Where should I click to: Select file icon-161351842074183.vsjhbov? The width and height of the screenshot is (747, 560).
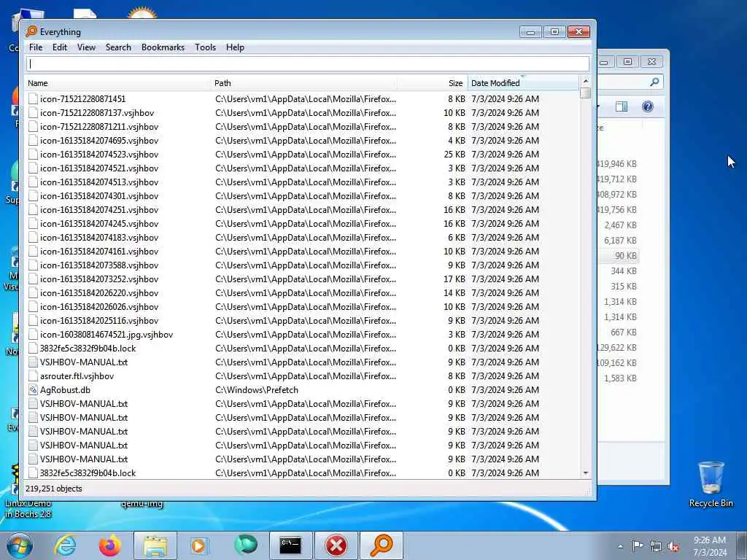pos(99,237)
